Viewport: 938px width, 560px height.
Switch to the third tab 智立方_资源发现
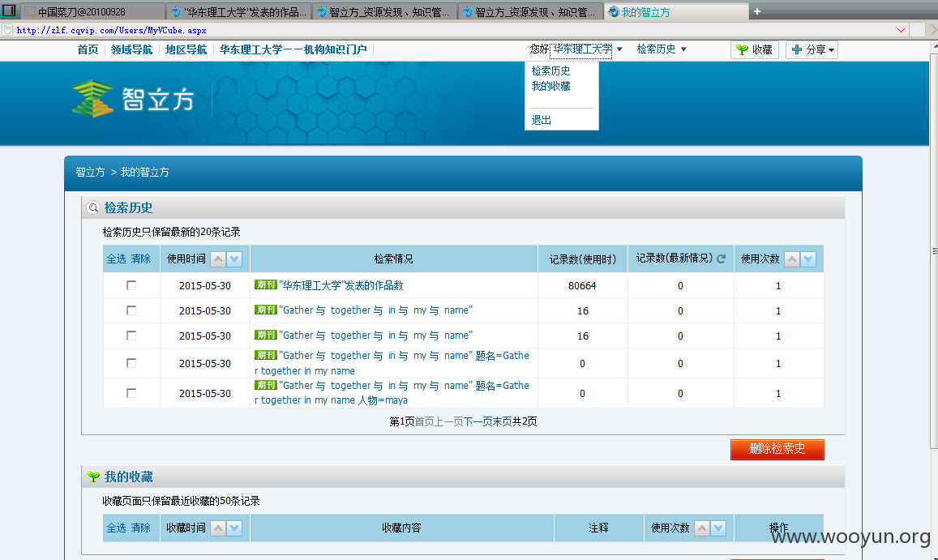click(384, 11)
